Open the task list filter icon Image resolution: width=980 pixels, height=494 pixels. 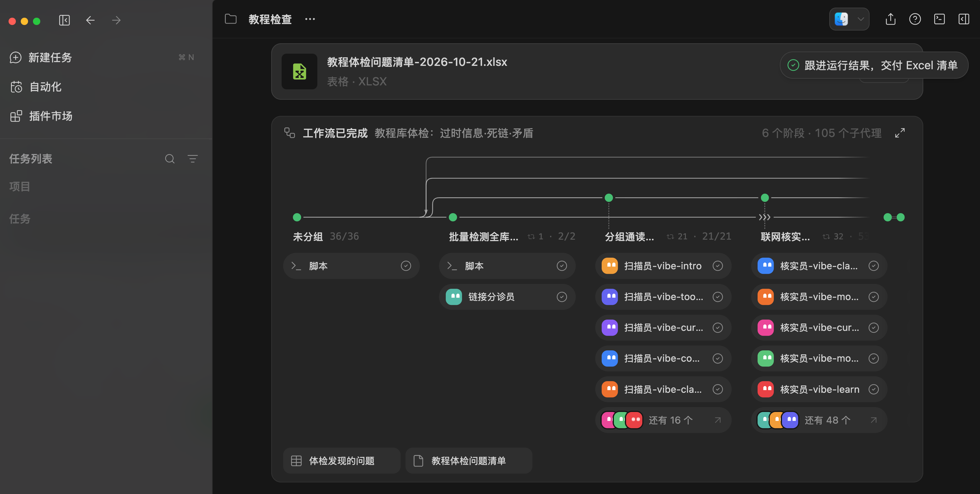click(193, 159)
